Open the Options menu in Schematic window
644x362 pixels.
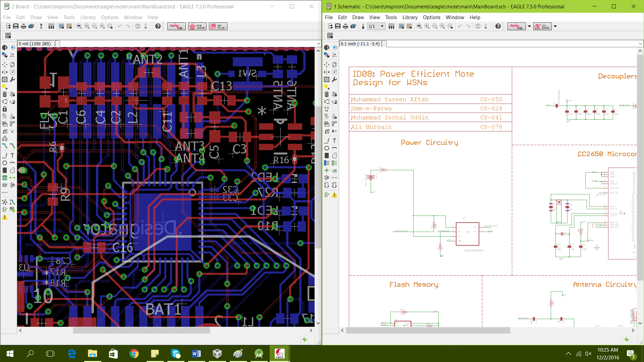pyautogui.click(x=431, y=17)
